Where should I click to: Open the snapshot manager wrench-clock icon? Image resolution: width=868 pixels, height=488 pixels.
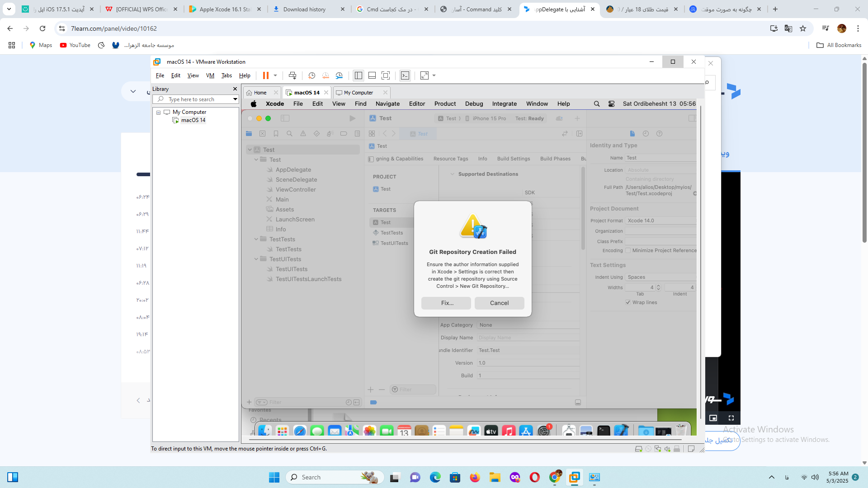(339, 75)
